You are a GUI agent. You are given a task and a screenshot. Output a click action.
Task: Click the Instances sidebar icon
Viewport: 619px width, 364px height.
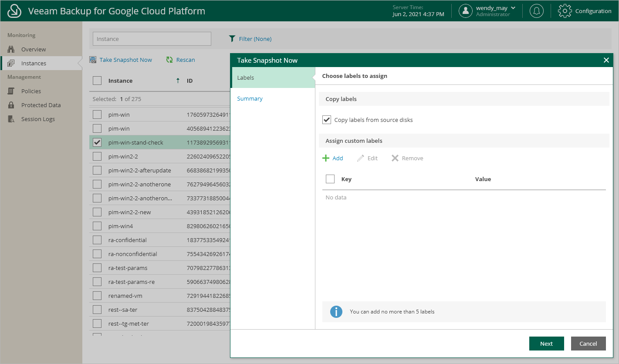tap(11, 63)
